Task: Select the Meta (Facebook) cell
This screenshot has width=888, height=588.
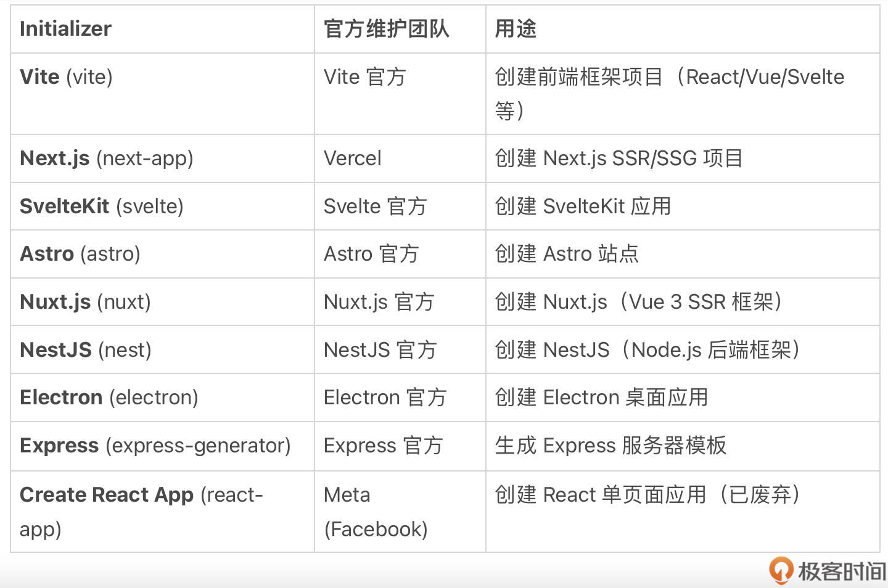Action: click(x=376, y=512)
